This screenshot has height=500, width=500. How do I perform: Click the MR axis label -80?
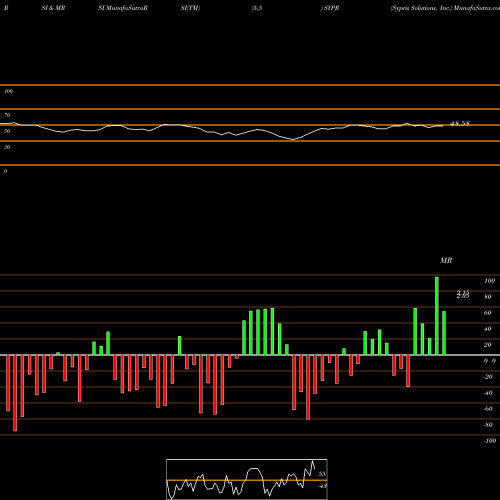click(488, 425)
